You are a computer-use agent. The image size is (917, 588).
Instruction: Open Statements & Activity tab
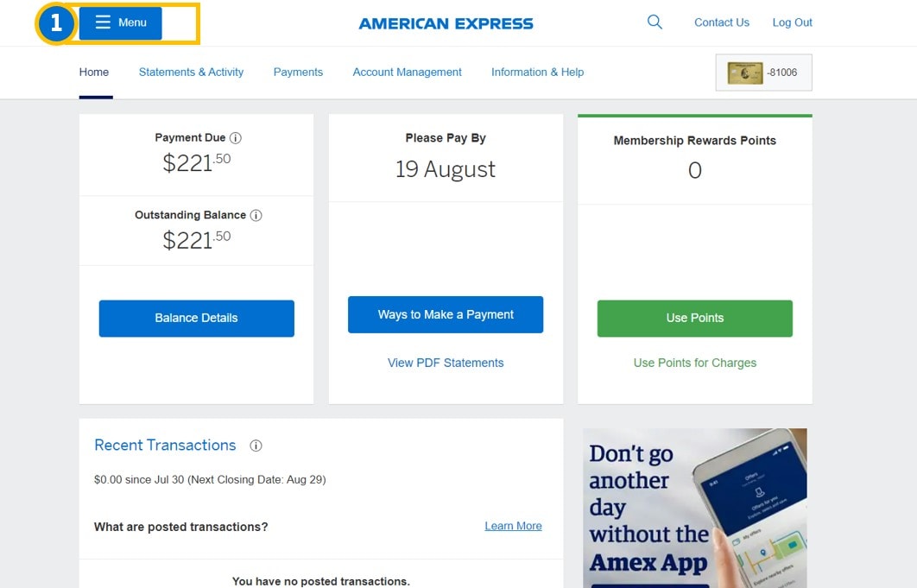pos(191,73)
